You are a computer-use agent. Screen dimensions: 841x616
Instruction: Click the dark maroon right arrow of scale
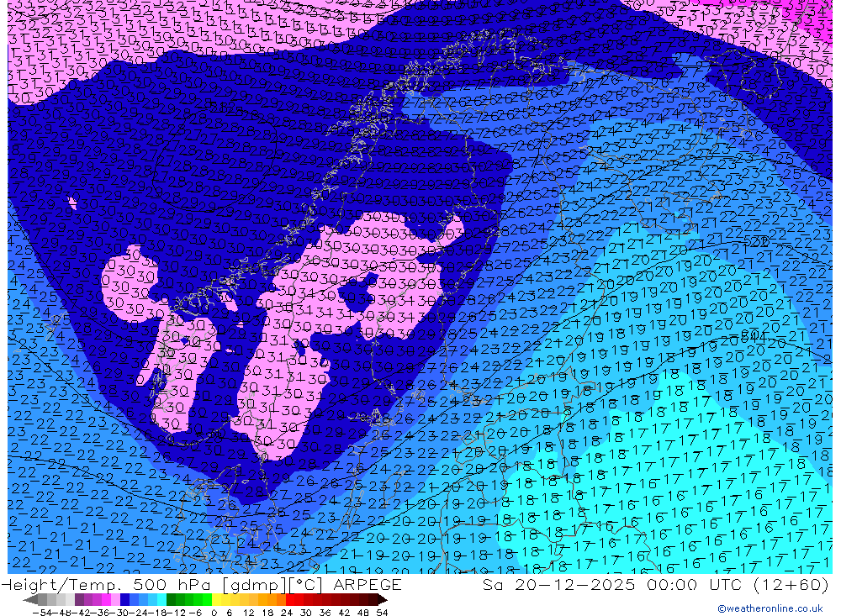click(383, 600)
